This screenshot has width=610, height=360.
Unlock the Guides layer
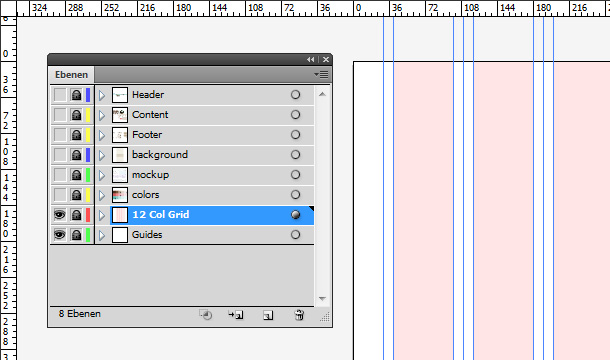click(x=76, y=235)
